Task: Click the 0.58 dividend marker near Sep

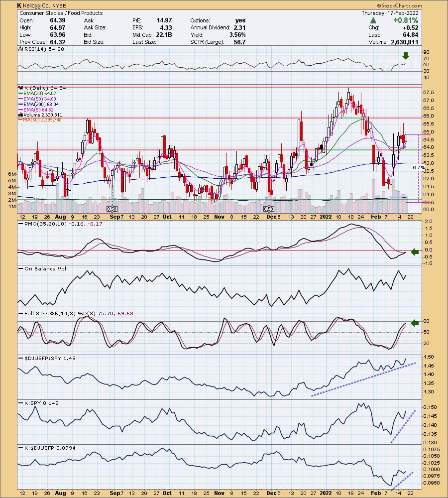Action: [x=112, y=209]
